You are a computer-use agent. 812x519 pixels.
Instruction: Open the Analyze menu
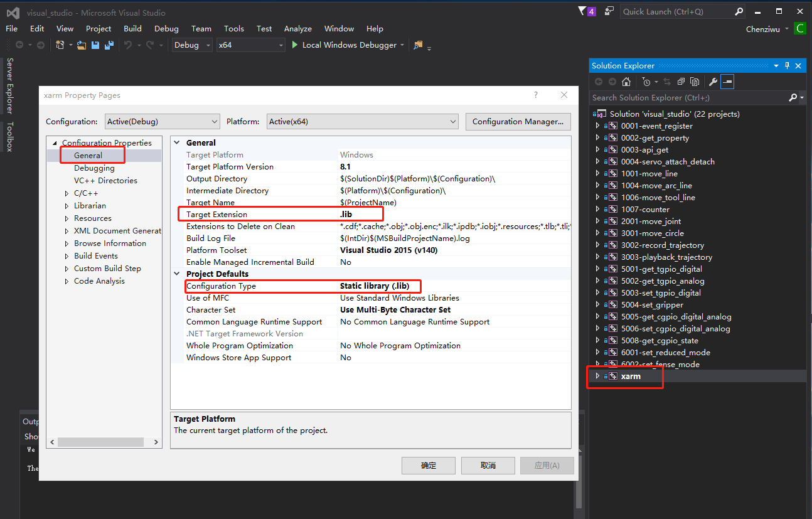tap(298, 28)
